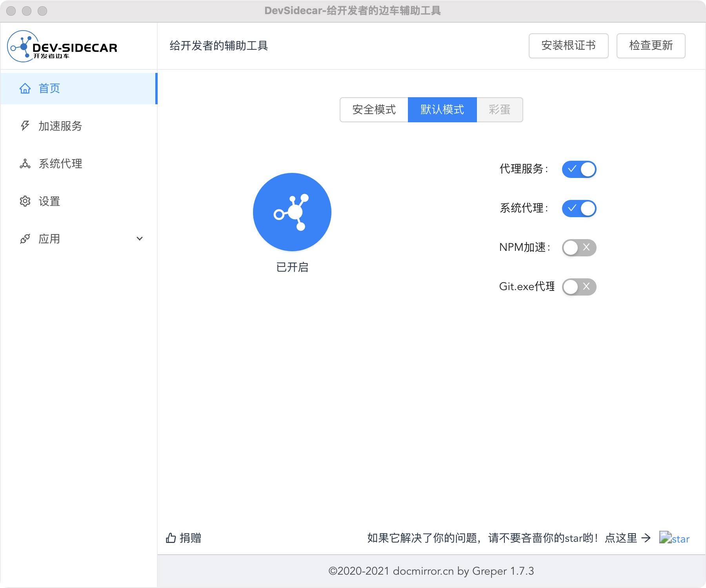Expand the 应用 menu chevron
Screen dimensions: 706x588
(x=140, y=239)
